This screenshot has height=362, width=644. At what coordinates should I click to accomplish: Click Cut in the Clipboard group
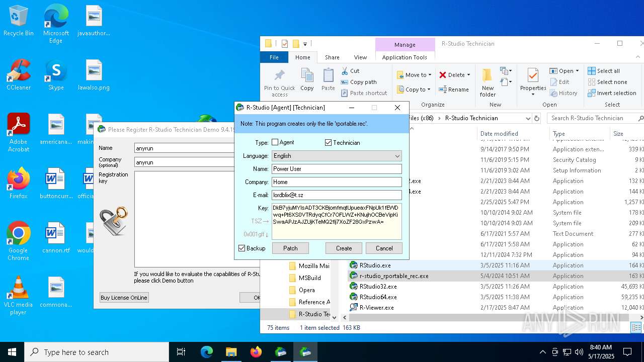[x=350, y=71]
